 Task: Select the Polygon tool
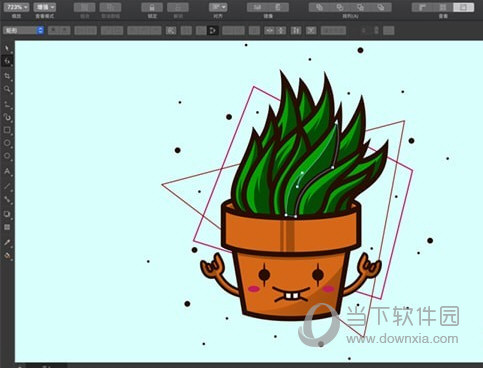tap(7, 156)
